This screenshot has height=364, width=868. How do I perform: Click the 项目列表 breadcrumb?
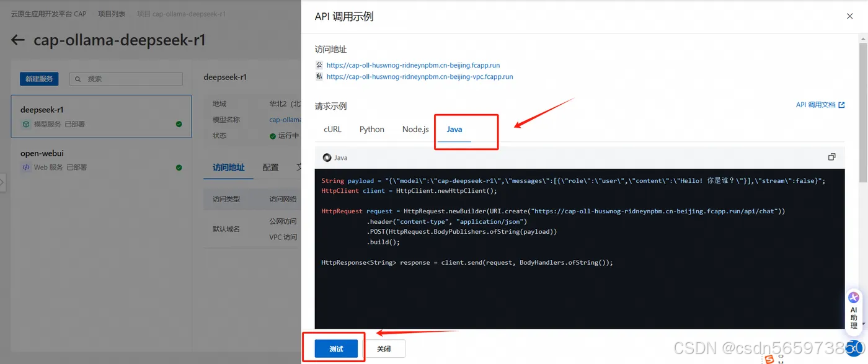112,14
